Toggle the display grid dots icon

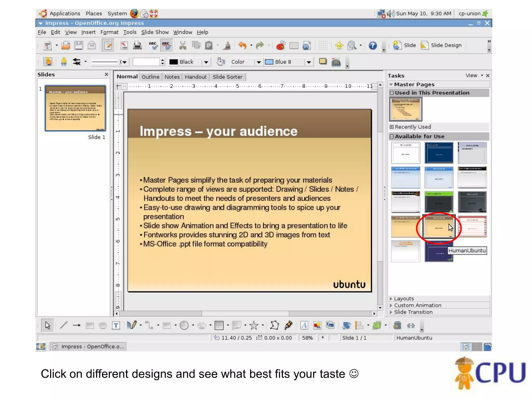point(323,46)
